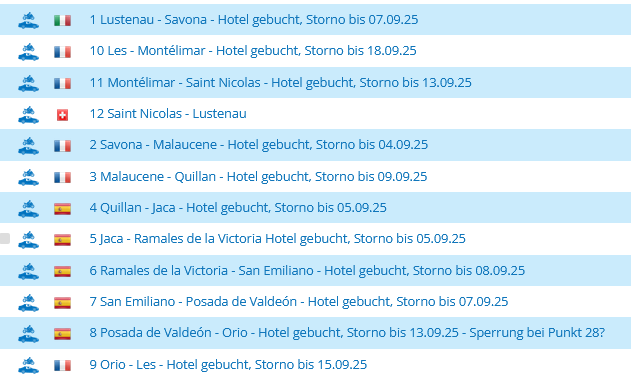Click the Italian flag icon next to route 1
Screen dimensions: 631x380
coord(62,20)
